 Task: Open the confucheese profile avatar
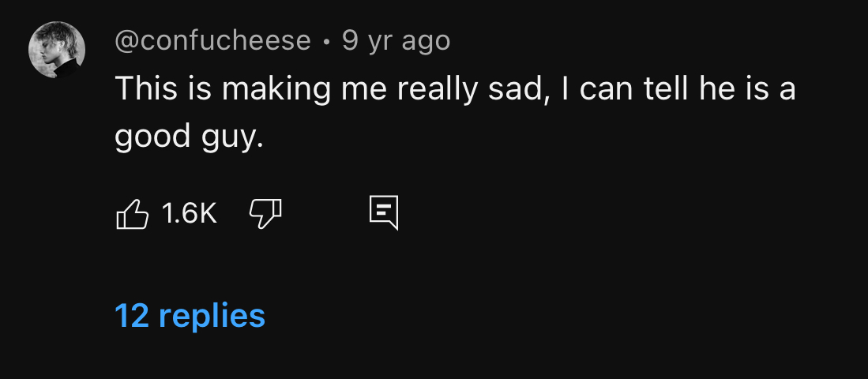pyautogui.click(x=56, y=49)
